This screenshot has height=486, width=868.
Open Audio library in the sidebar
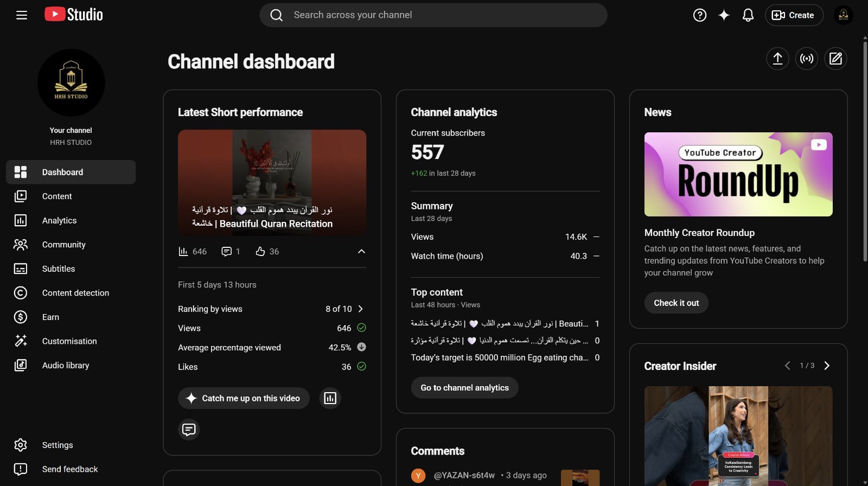(x=71, y=365)
